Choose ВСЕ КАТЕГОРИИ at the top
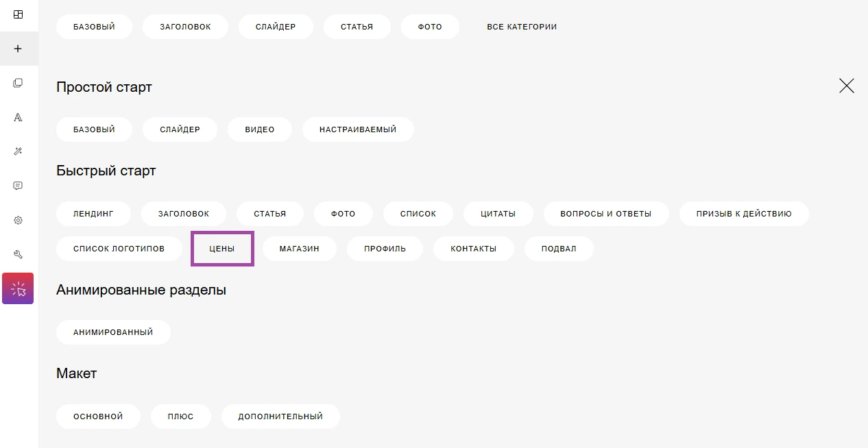 (521, 27)
